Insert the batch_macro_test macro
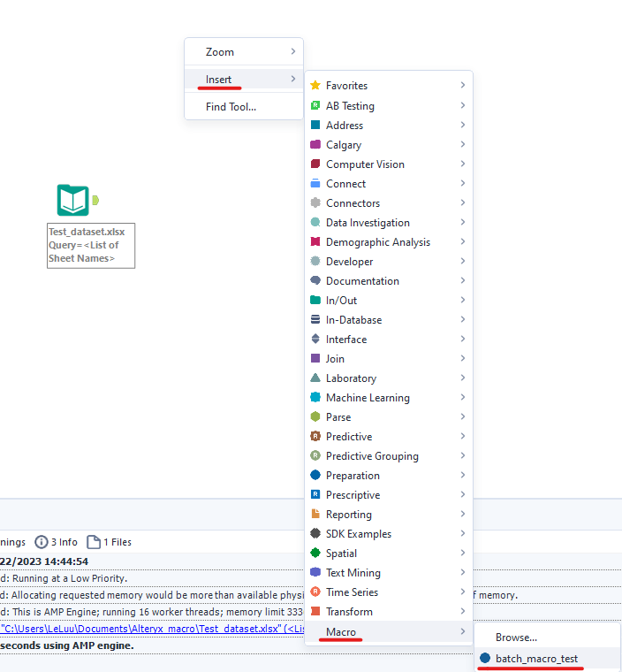 pos(548,658)
